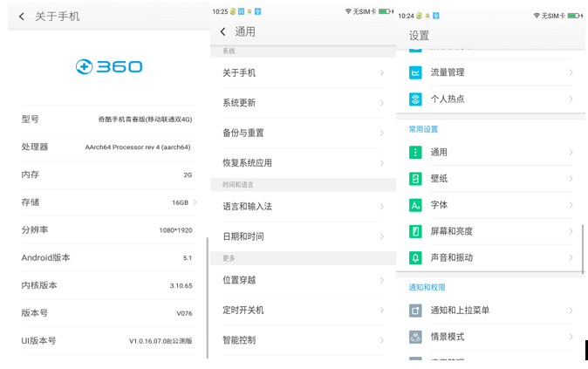Tap the 分辨率 1080*1920 row
588x369 pixels.
108,230
